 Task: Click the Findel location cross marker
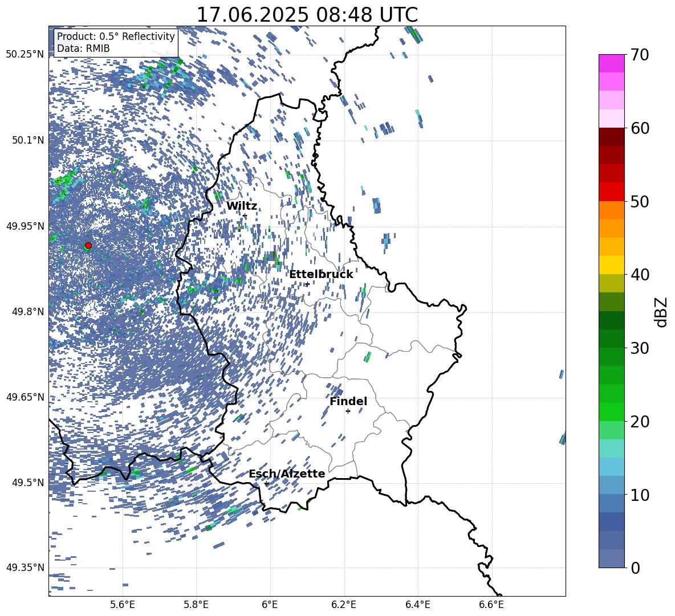point(348,411)
